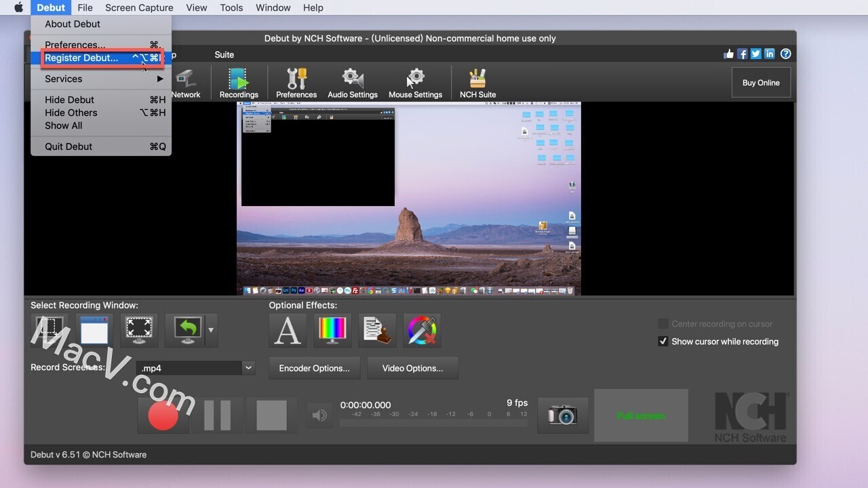Viewport: 868px width, 488px height.
Task: Open NCH Suite toolbar icon
Action: click(477, 83)
